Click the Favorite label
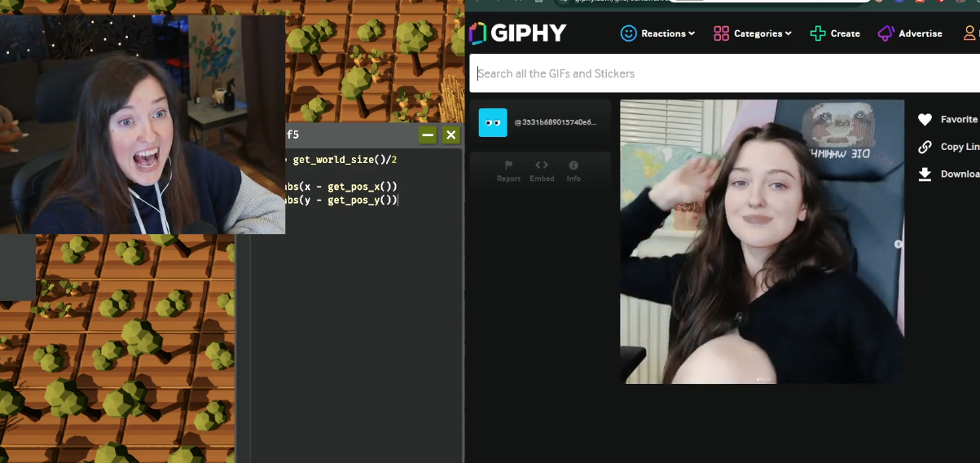The height and width of the screenshot is (463, 980). coord(959,120)
